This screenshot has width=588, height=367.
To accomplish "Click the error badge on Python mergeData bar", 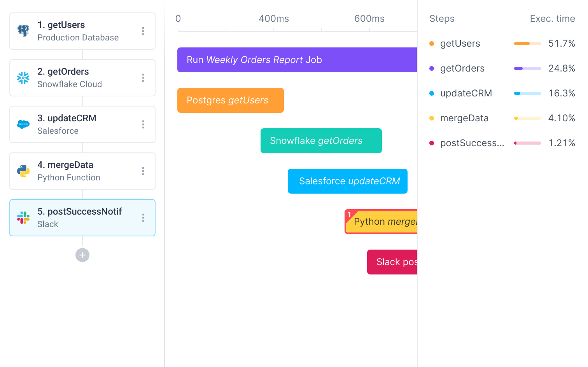I will pyautogui.click(x=349, y=214).
